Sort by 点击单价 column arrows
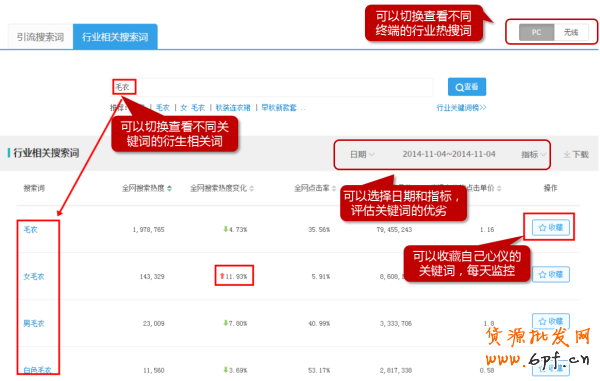The height and width of the screenshot is (381, 600). 499,188
